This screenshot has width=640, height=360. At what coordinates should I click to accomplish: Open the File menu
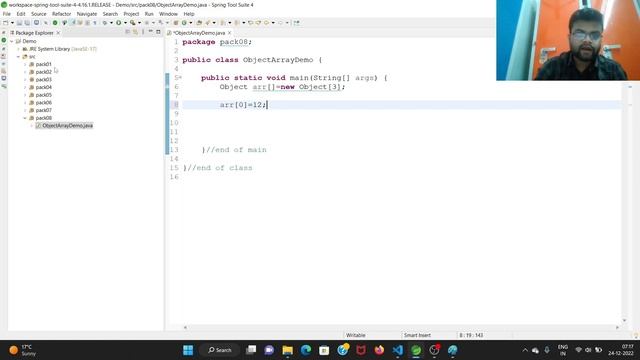[7, 14]
